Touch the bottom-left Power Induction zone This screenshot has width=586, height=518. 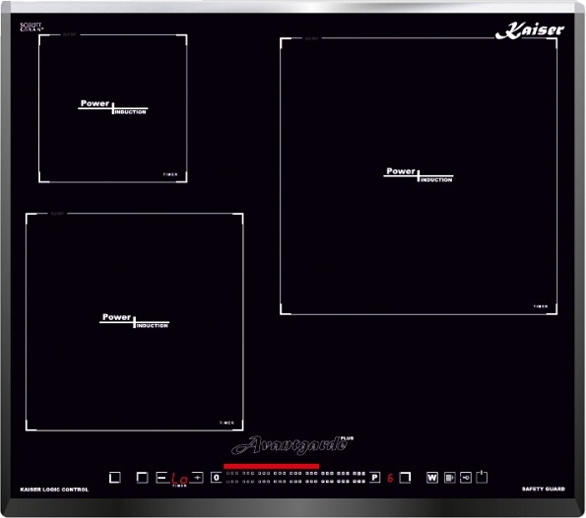coord(135,322)
